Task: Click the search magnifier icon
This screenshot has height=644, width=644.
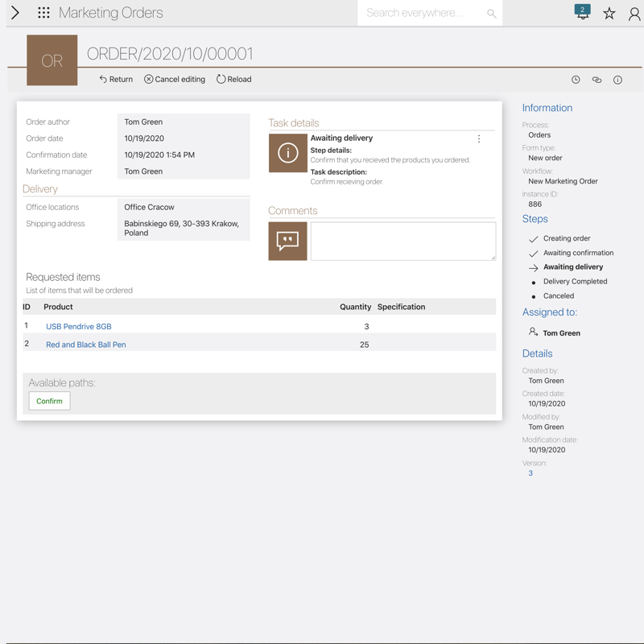Action: pyautogui.click(x=491, y=14)
